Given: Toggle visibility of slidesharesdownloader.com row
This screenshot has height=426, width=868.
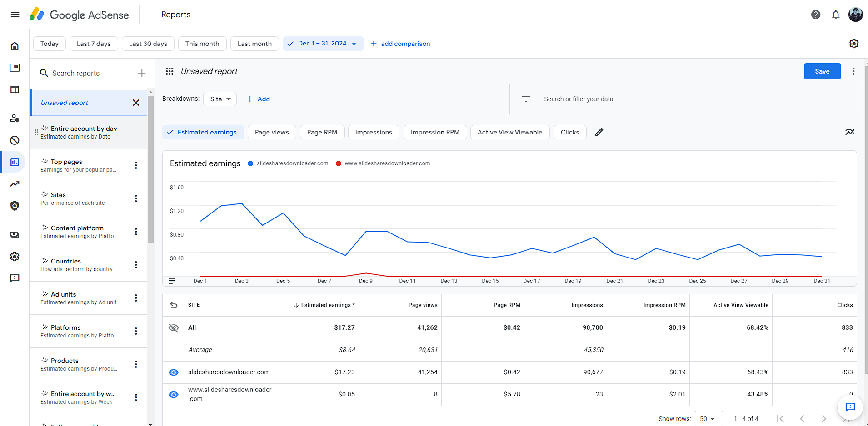Looking at the screenshot, I should [174, 372].
